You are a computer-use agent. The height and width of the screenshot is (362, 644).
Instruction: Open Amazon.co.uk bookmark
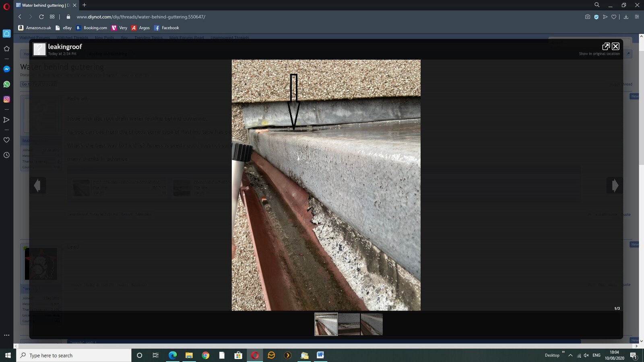pyautogui.click(x=35, y=28)
